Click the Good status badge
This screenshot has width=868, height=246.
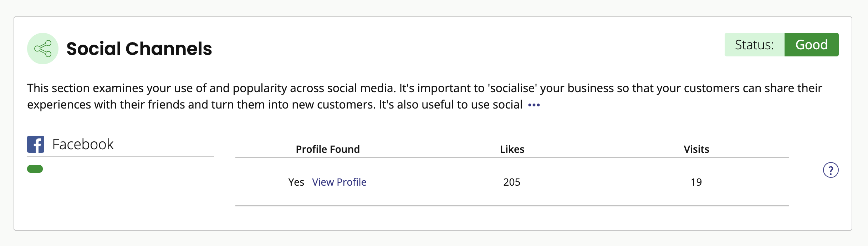pyautogui.click(x=811, y=45)
